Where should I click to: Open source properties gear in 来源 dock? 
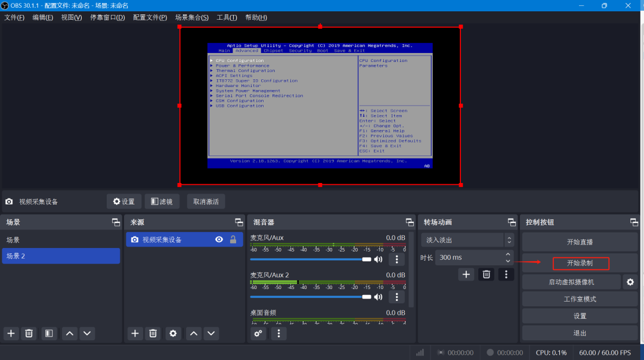tap(174, 333)
